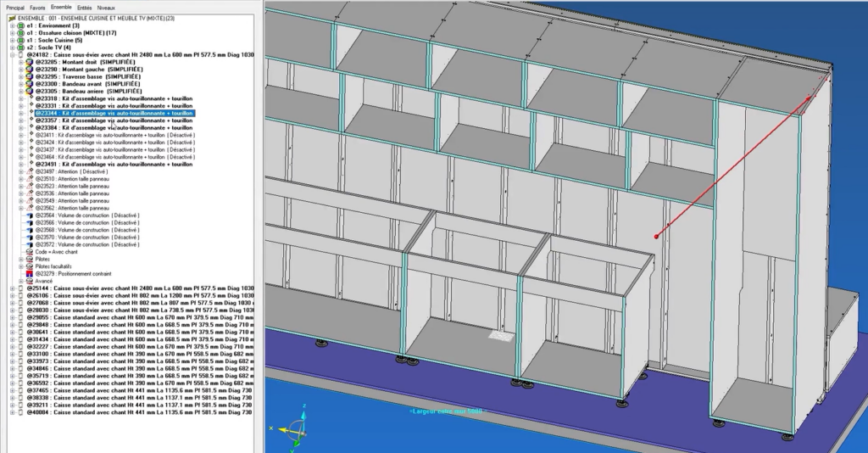Expand the o1 Ossature cloison node
Viewport: 868px width, 453px height.
pos(12,33)
